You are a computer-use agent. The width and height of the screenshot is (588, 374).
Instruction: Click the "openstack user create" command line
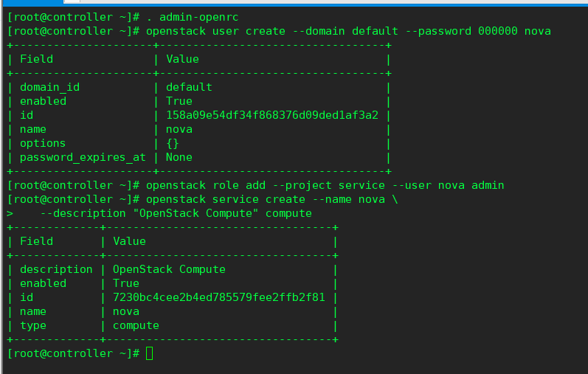coord(348,31)
